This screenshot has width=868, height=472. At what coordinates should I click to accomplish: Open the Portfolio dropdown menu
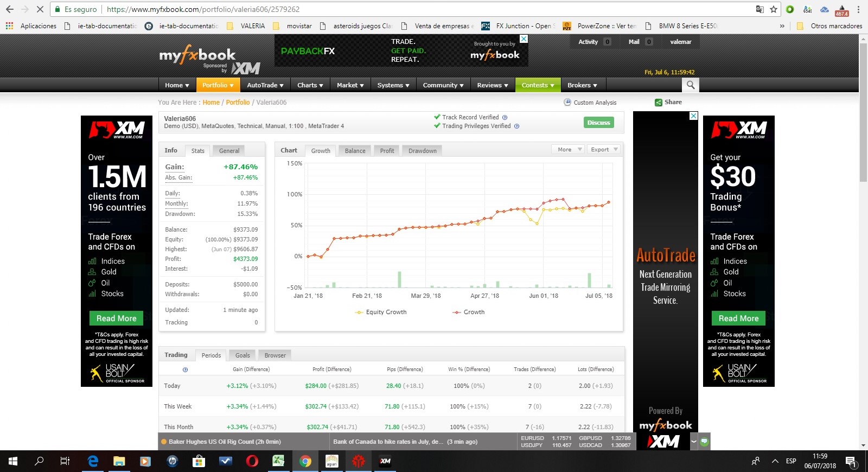point(218,85)
